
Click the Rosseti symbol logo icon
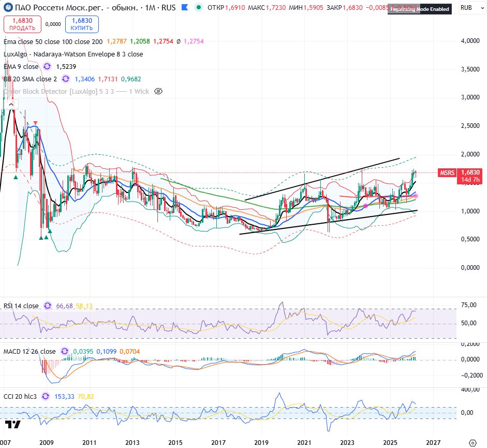(x=8, y=8)
